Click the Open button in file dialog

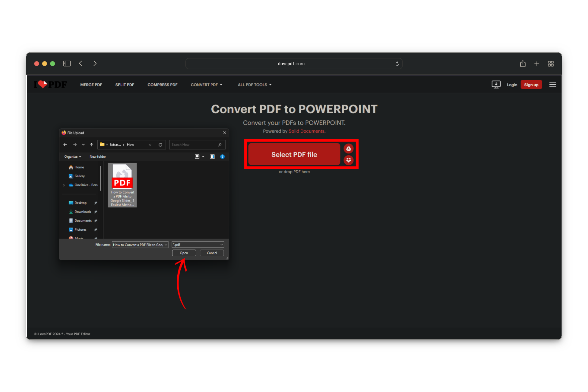[x=184, y=253]
